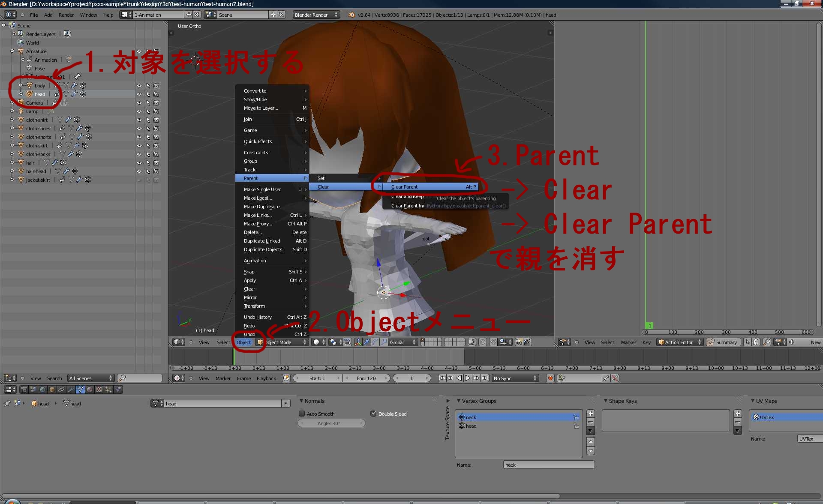Screen dimensions: 823x504
Task: Click the record auto-keyframe button
Action: [x=550, y=378]
